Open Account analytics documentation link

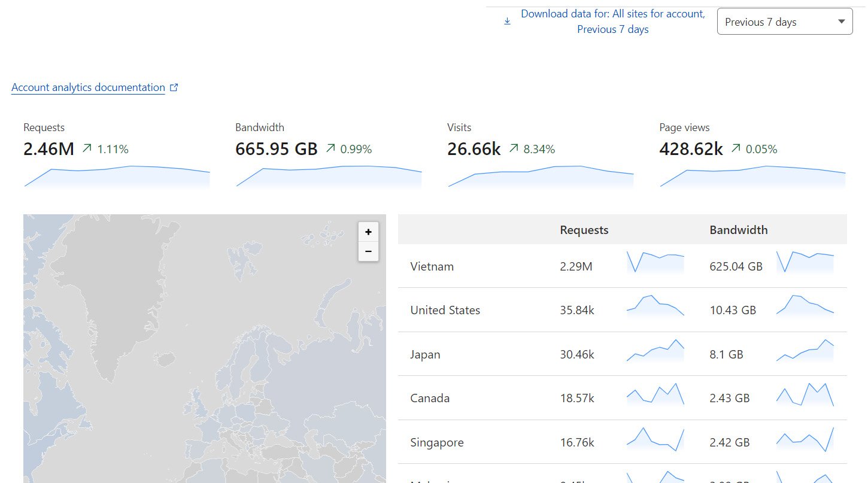click(88, 87)
